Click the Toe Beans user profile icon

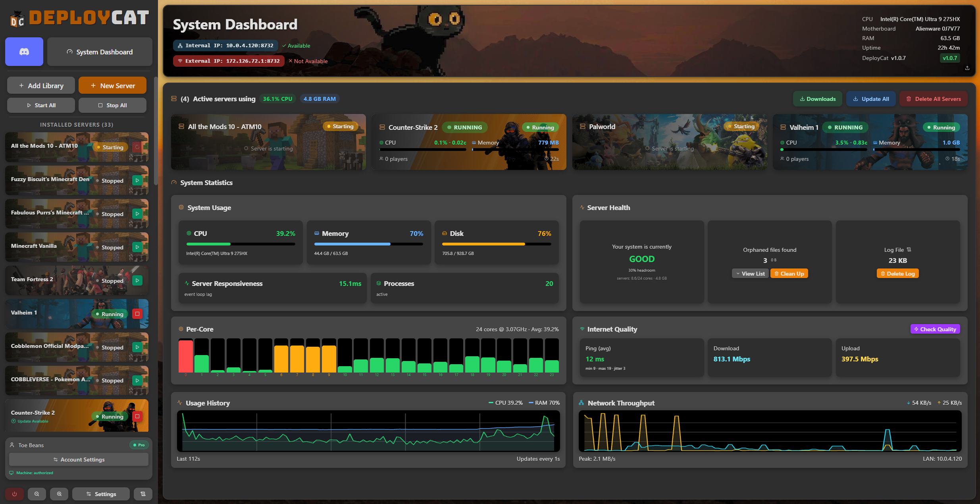point(12,445)
